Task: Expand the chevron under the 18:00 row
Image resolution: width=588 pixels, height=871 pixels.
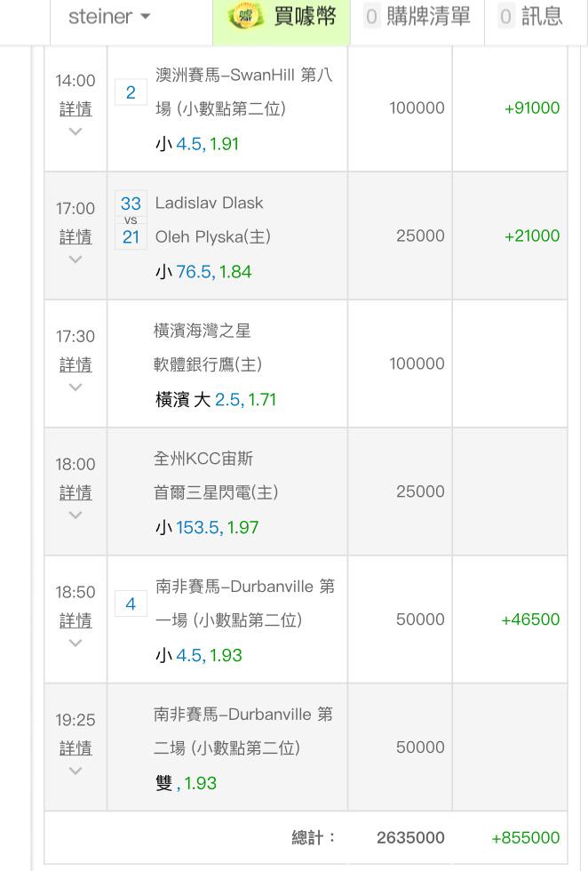Action: [x=75, y=515]
